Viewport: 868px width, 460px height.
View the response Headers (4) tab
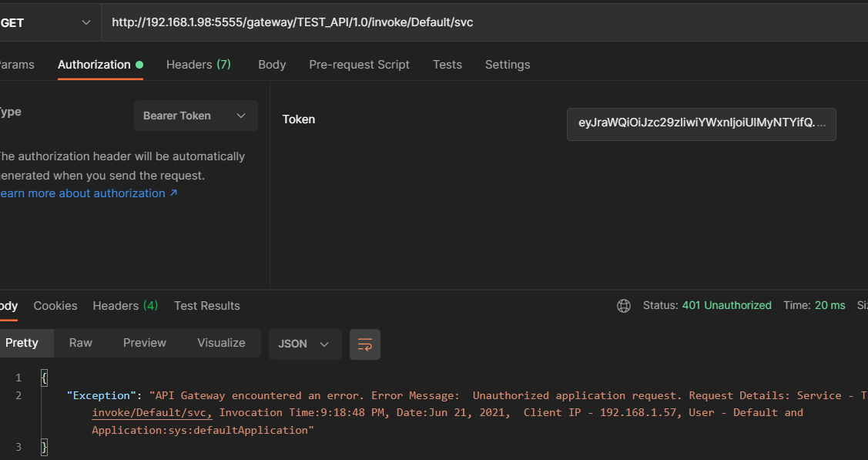click(x=125, y=306)
